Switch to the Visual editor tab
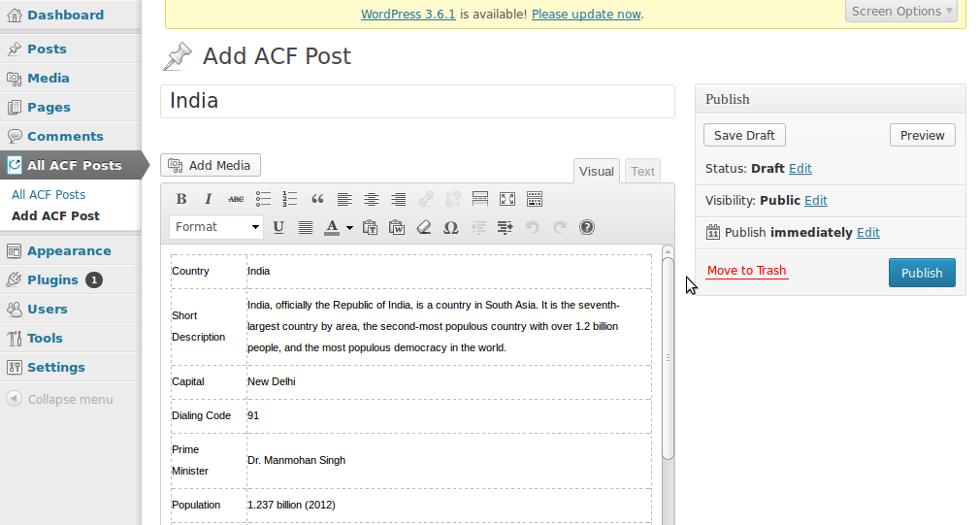The image size is (980, 525). [597, 171]
